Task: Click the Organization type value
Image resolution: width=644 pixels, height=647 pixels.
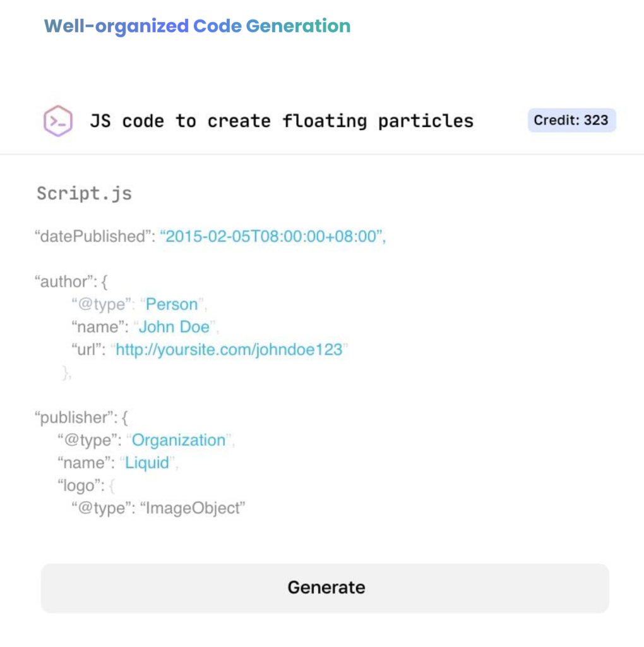Action: [179, 440]
